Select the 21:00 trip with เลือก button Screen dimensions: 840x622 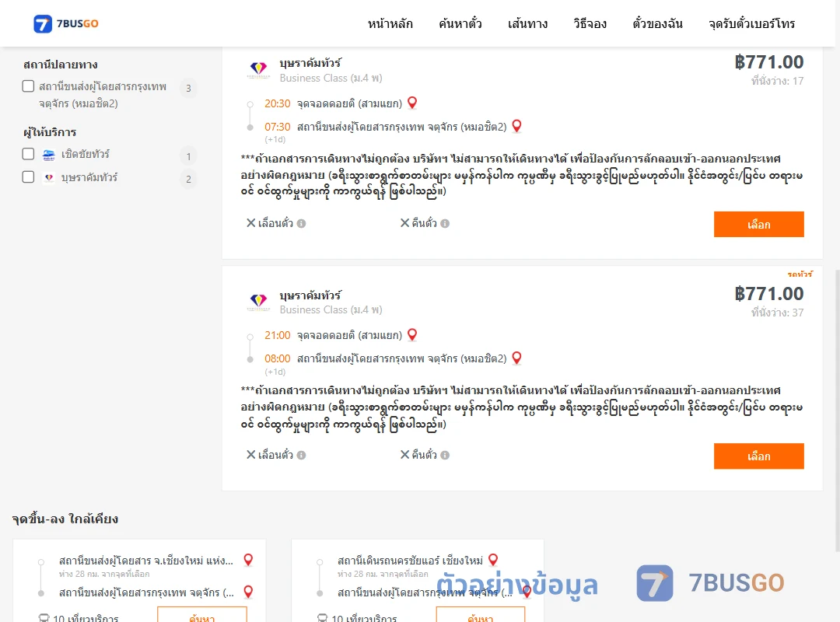(758, 456)
